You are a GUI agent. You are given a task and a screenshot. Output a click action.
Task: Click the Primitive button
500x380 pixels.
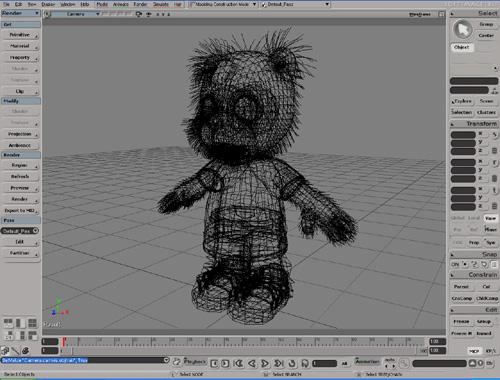(x=20, y=35)
